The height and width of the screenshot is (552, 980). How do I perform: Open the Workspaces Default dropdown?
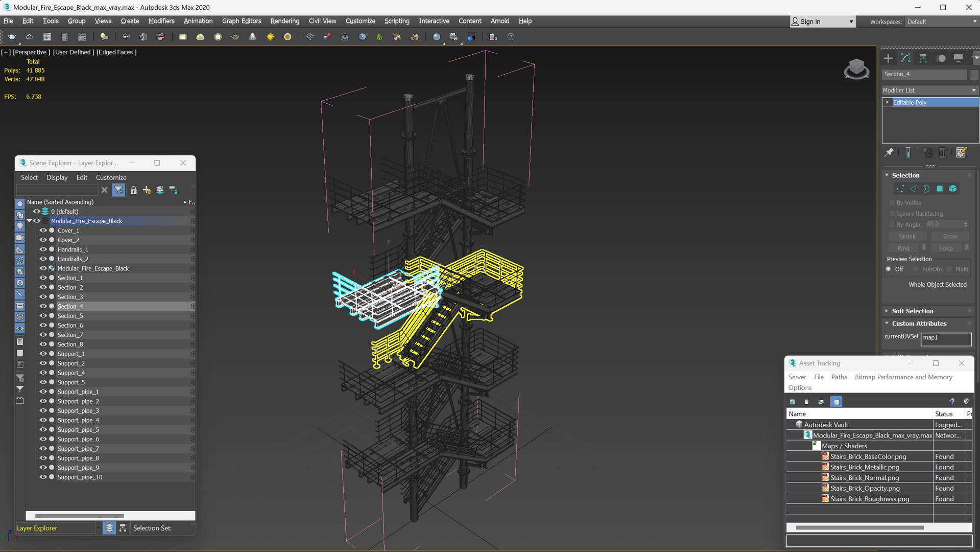click(x=942, y=21)
